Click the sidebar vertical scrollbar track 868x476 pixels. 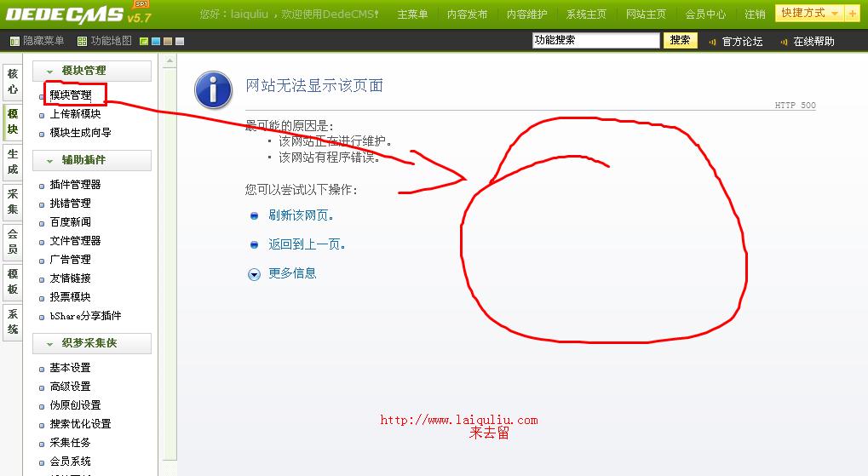[170, 263]
